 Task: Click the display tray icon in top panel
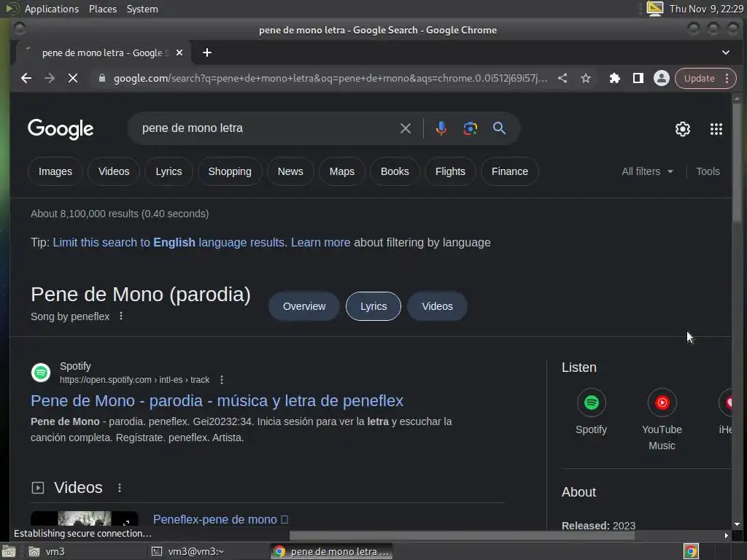(654, 9)
